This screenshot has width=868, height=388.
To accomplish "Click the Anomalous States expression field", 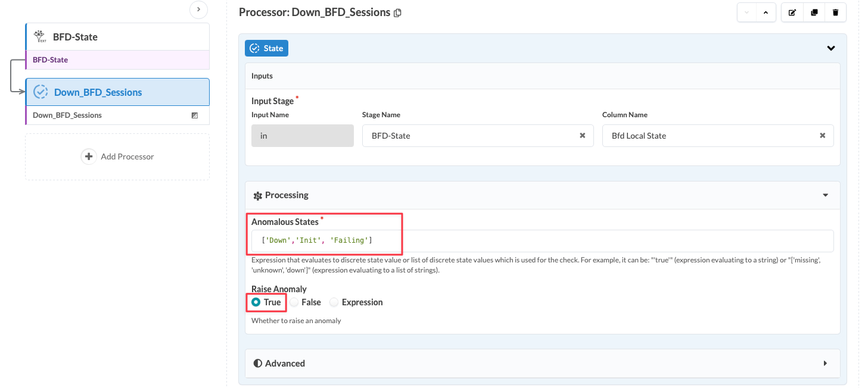I will point(543,240).
